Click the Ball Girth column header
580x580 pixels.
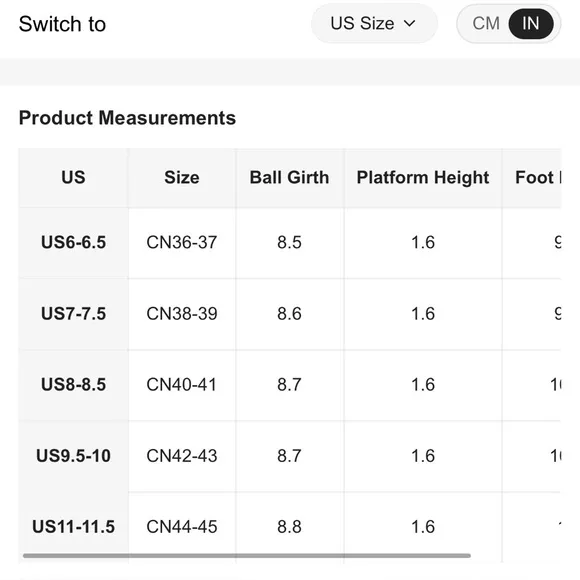coord(290,178)
